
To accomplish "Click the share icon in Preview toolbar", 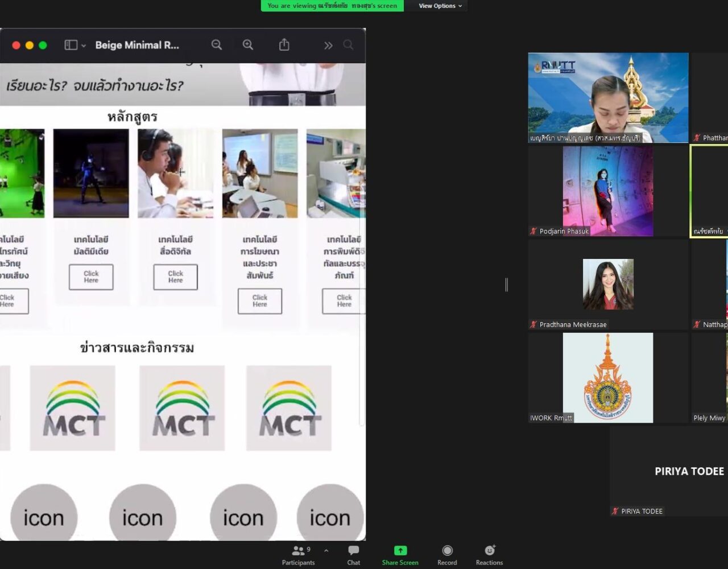I will click(x=284, y=44).
